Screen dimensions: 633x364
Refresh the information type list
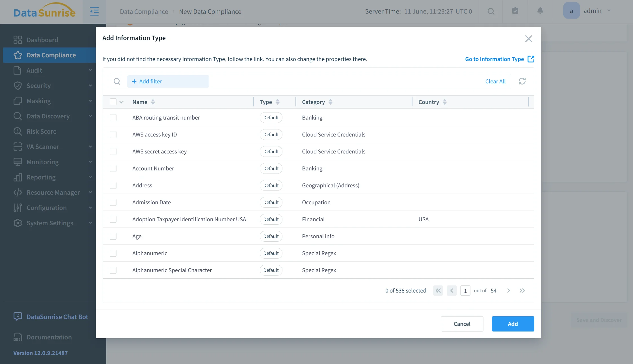pos(522,81)
